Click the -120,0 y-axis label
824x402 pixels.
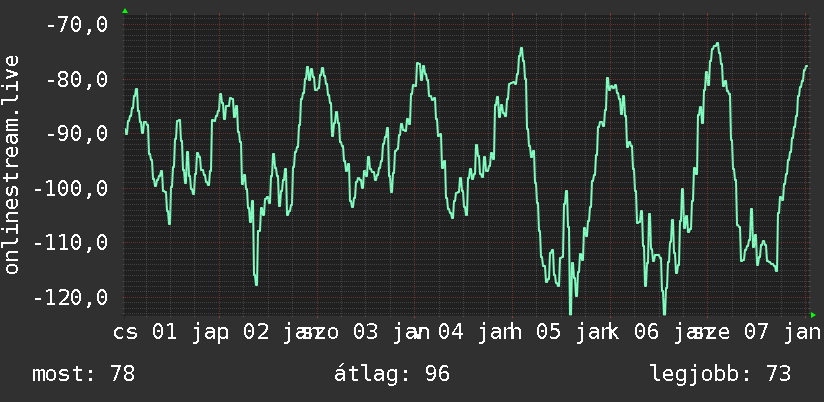(70, 297)
